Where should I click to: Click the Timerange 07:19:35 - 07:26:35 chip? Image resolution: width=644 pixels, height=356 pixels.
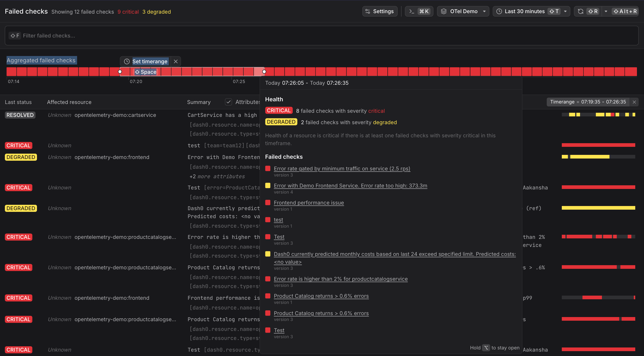(588, 102)
